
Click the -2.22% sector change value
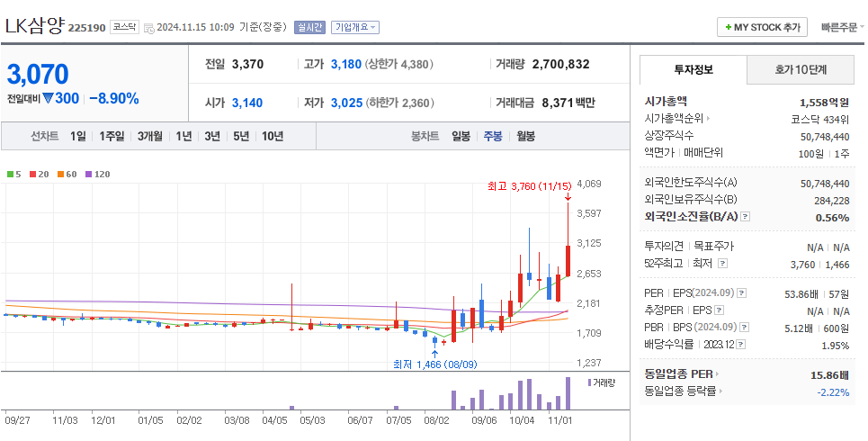(833, 392)
